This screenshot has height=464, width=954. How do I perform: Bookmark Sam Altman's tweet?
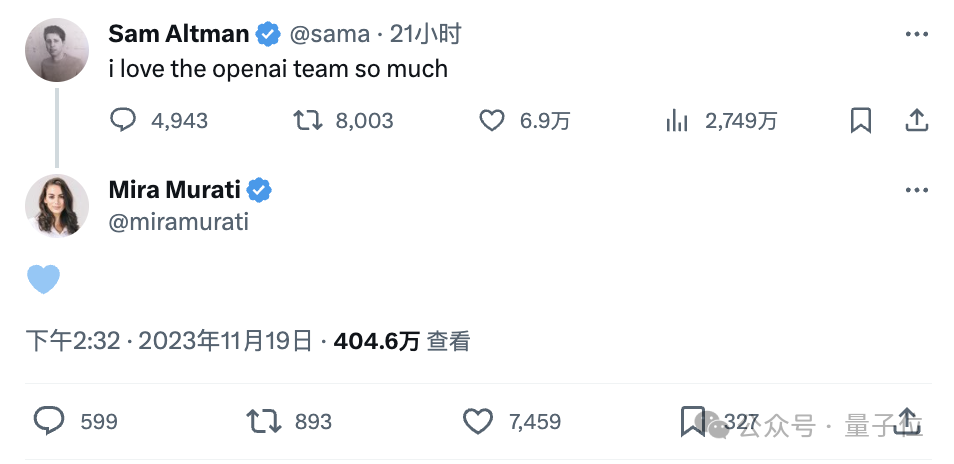coord(860,120)
